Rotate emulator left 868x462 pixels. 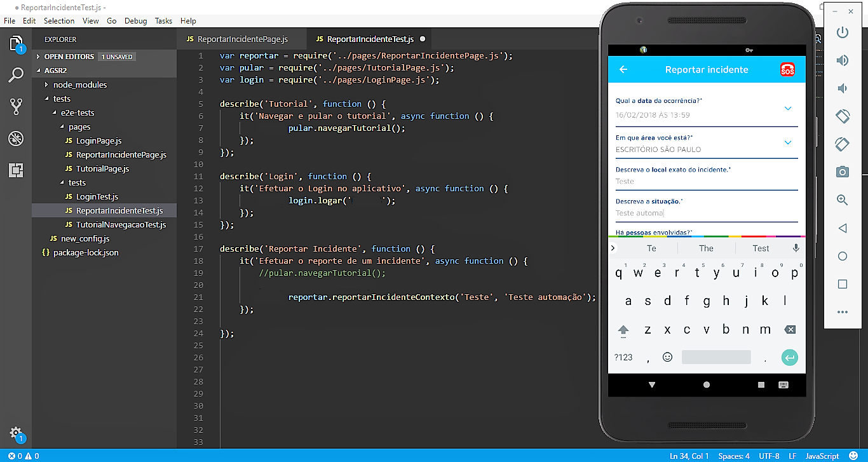point(843,116)
